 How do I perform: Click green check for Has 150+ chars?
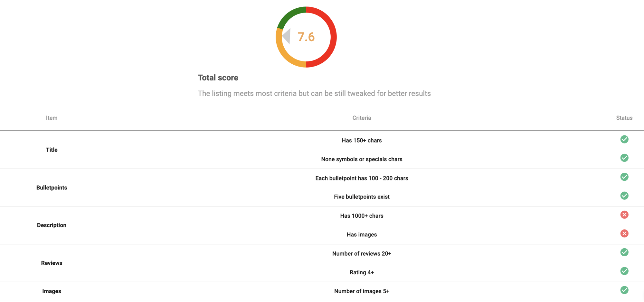624,139
